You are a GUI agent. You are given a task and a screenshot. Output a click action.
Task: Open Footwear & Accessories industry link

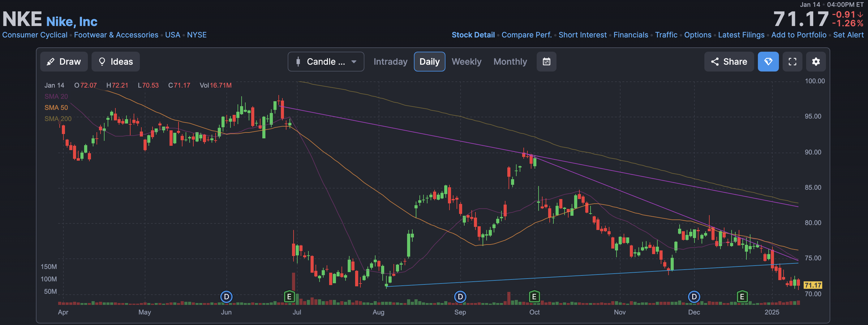(x=116, y=35)
